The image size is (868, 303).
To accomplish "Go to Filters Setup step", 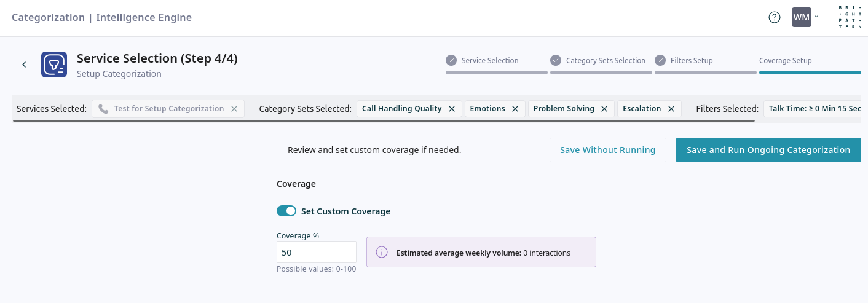I will [x=692, y=61].
